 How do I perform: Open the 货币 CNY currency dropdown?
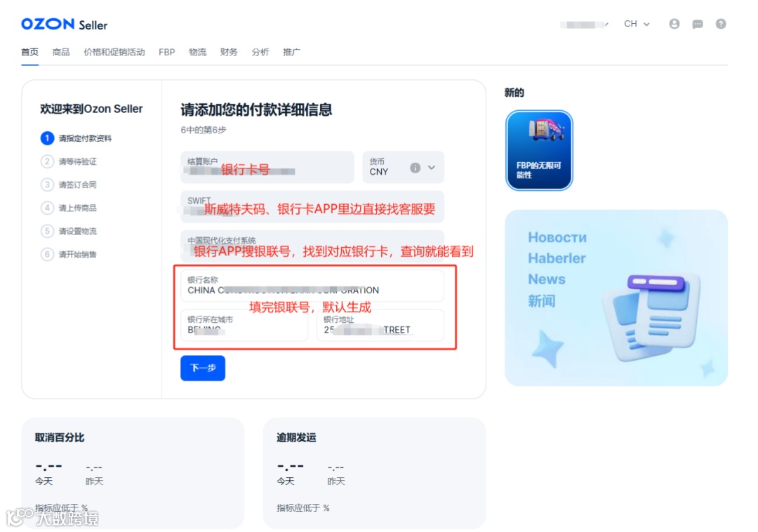[x=403, y=167]
